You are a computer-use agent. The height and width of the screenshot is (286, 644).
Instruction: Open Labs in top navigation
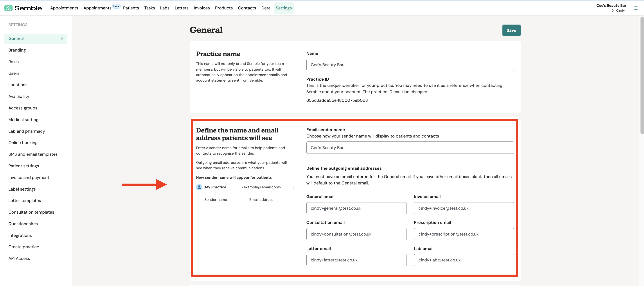pos(165,8)
